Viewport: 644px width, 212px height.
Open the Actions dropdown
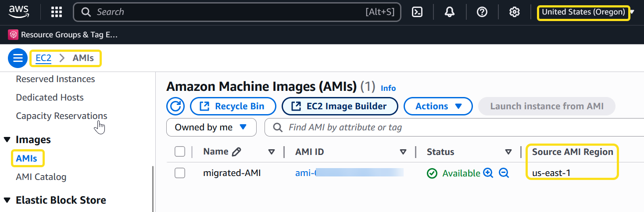[x=438, y=106]
